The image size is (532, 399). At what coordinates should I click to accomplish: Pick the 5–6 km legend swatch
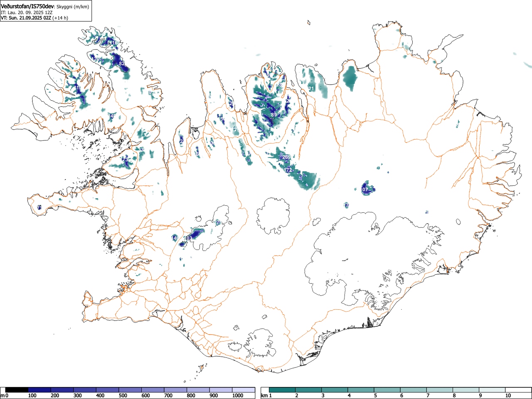pos(387,390)
